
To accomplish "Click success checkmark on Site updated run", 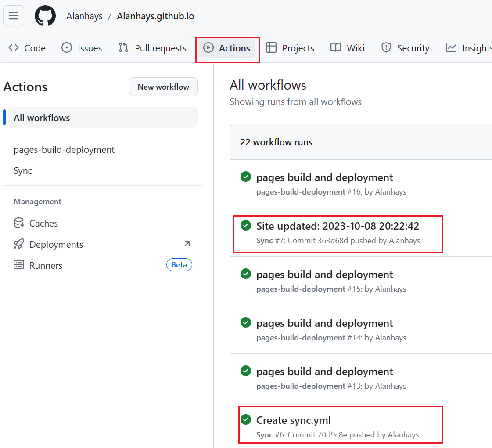I will pos(246,226).
